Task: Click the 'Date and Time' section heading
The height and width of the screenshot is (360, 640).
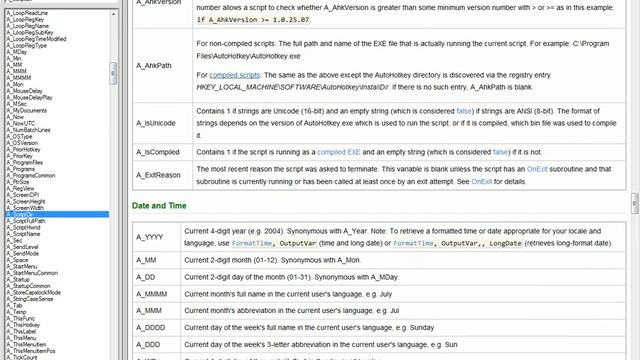Action: pyautogui.click(x=159, y=206)
